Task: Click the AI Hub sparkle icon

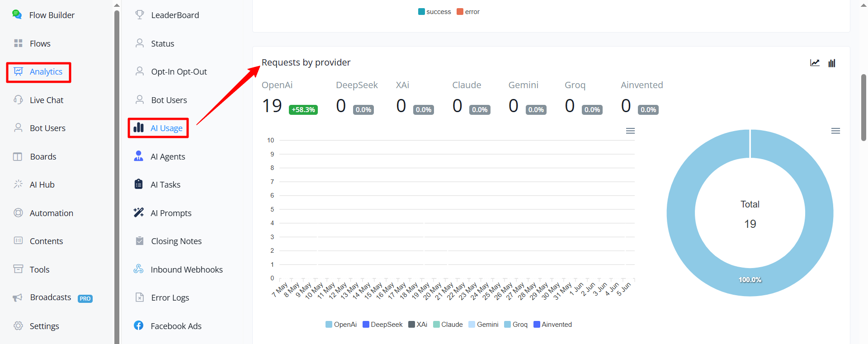Action: click(x=18, y=184)
